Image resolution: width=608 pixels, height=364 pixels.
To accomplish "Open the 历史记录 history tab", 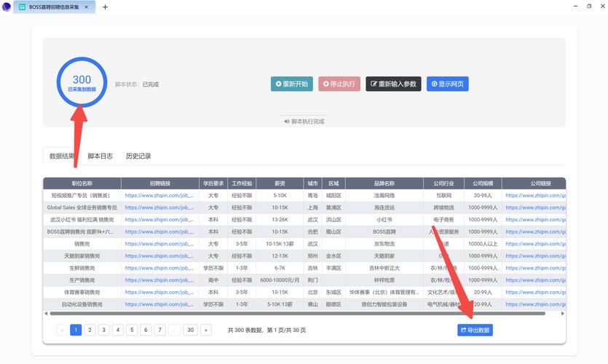I will (x=138, y=156).
